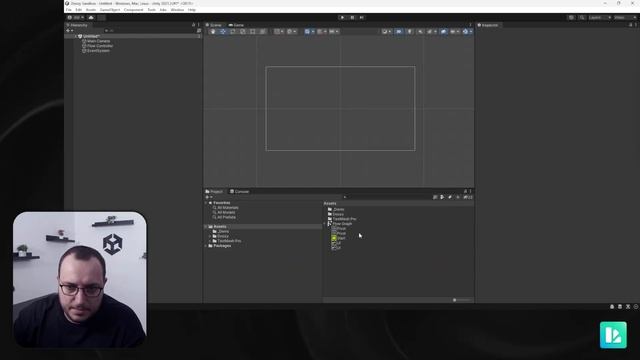Select the Hand (view) tool in Scene toolbar

click(213, 31)
